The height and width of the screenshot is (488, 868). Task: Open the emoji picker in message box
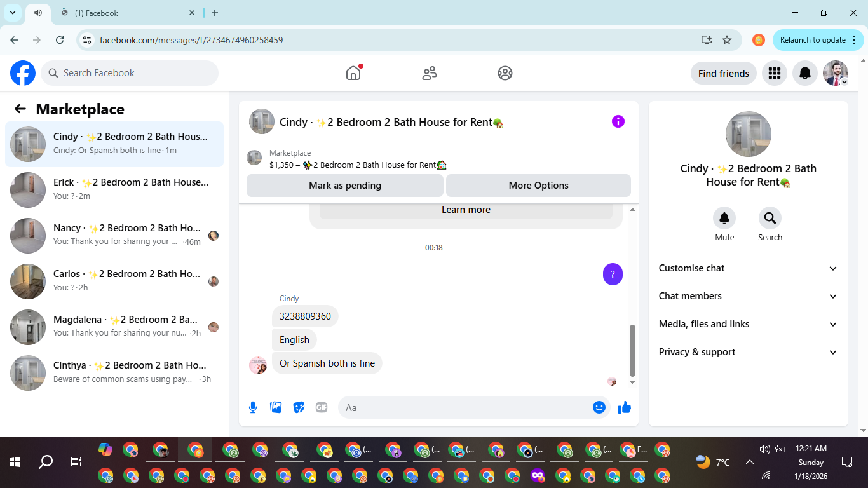click(599, 407)
